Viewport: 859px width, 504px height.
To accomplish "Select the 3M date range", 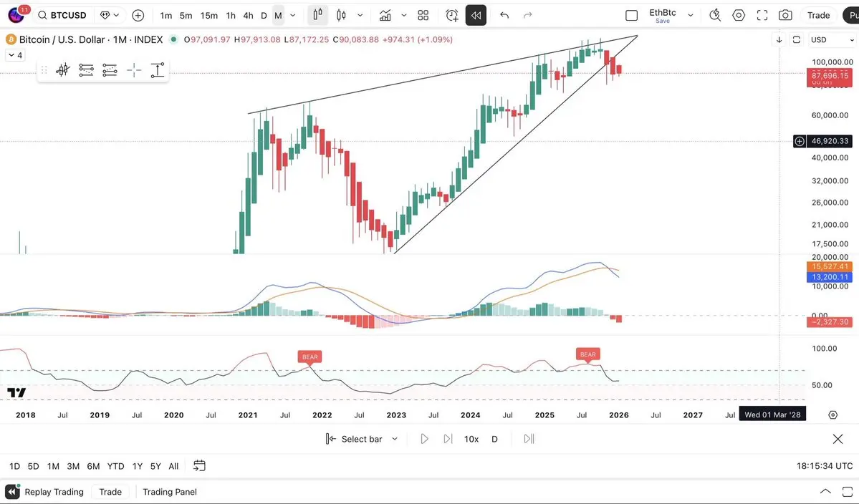I will [x=73, y=466].
